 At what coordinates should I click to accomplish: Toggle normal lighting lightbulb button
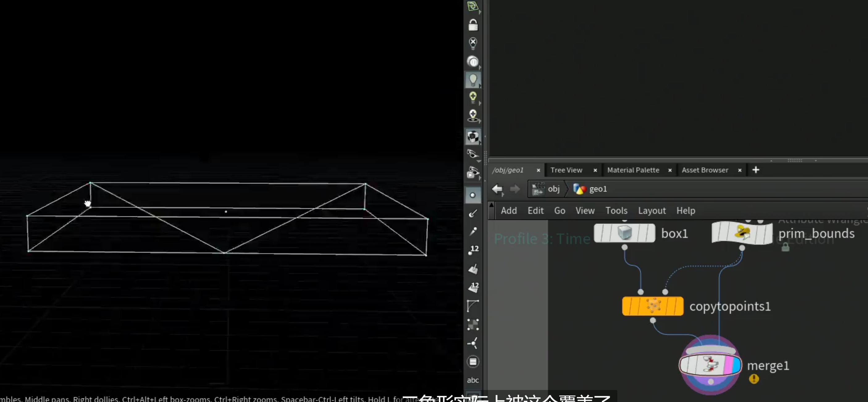coord(473,80)
